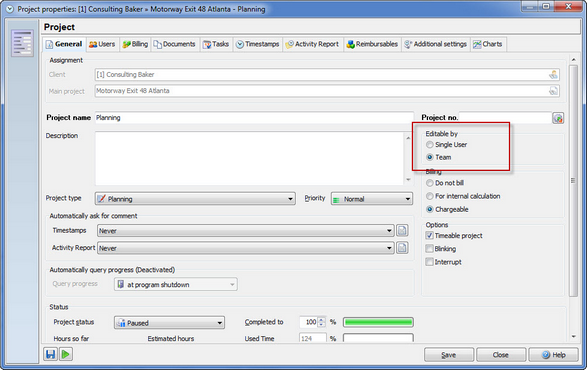Switch to the Reimbursables tab
587x370 pixels.
click(372, 44)
